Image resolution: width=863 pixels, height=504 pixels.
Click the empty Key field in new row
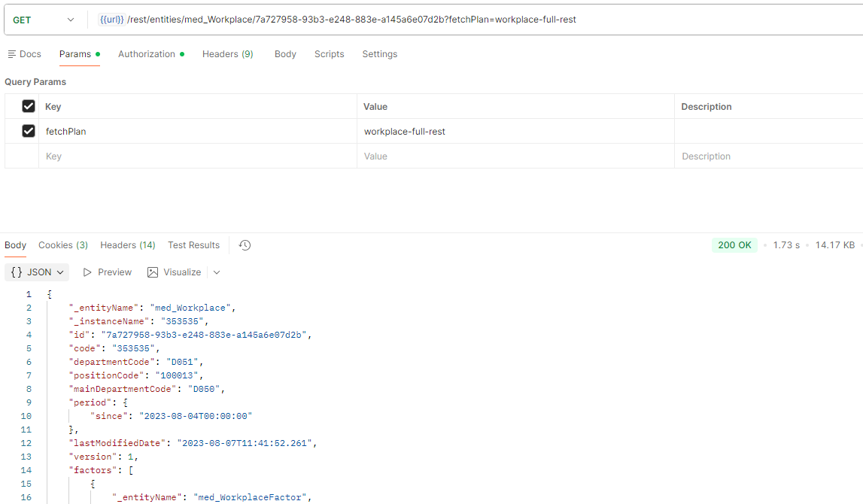click(196, 156)
